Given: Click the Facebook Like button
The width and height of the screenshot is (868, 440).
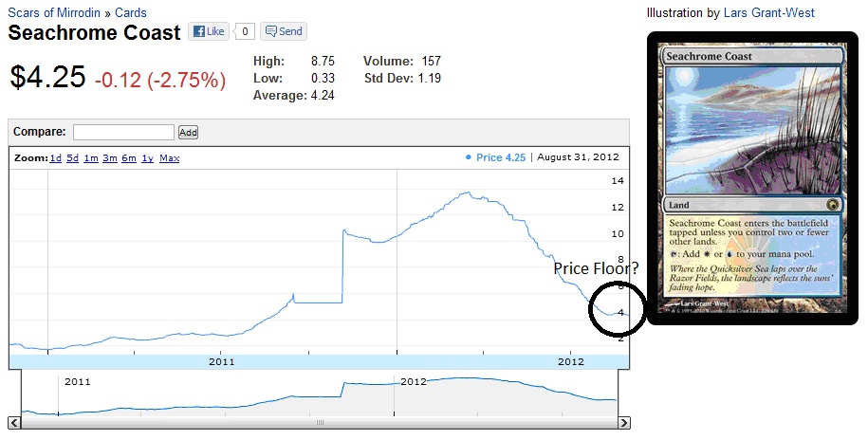Looking at the screenshot, I should click(x=208, y=31).
